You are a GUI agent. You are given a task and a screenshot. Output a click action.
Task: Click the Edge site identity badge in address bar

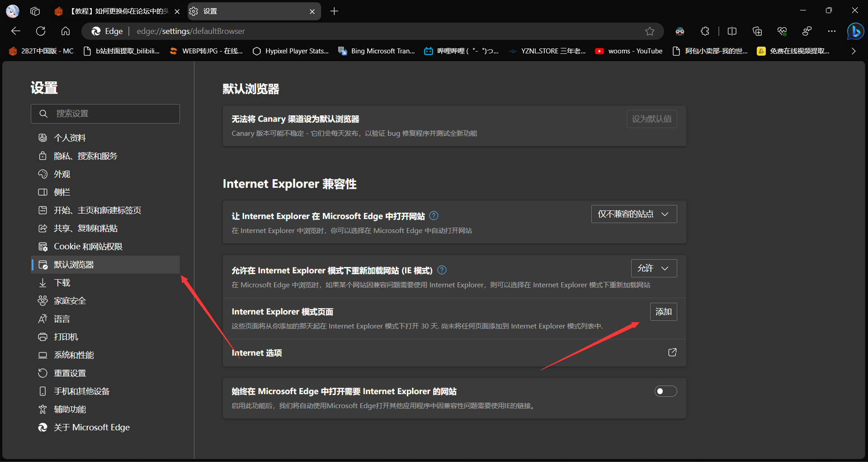tap(107, 31)
